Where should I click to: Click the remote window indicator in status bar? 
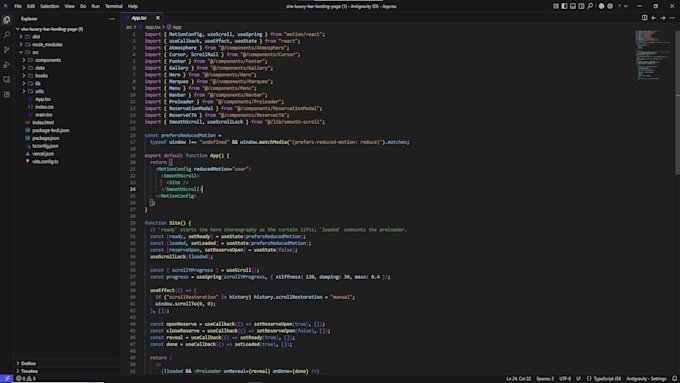click(x=7, y=379)
